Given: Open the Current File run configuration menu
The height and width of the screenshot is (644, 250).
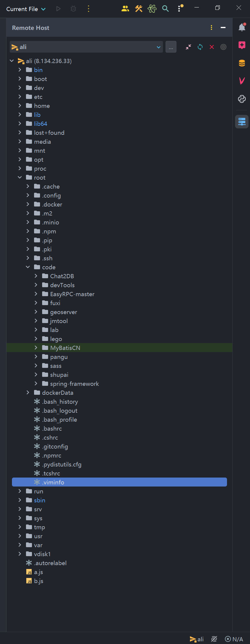Looking at the screenshot, I should coord(26,9).
